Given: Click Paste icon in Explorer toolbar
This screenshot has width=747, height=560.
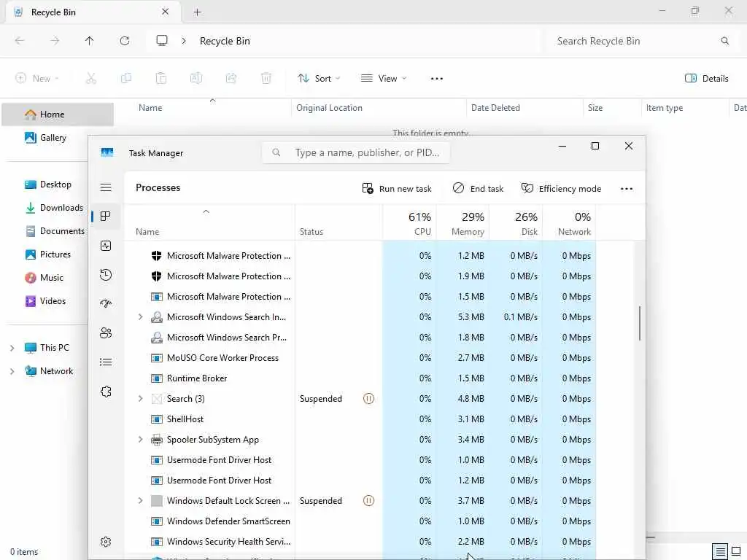Looking at the screenshot, I should coord(161,79).
